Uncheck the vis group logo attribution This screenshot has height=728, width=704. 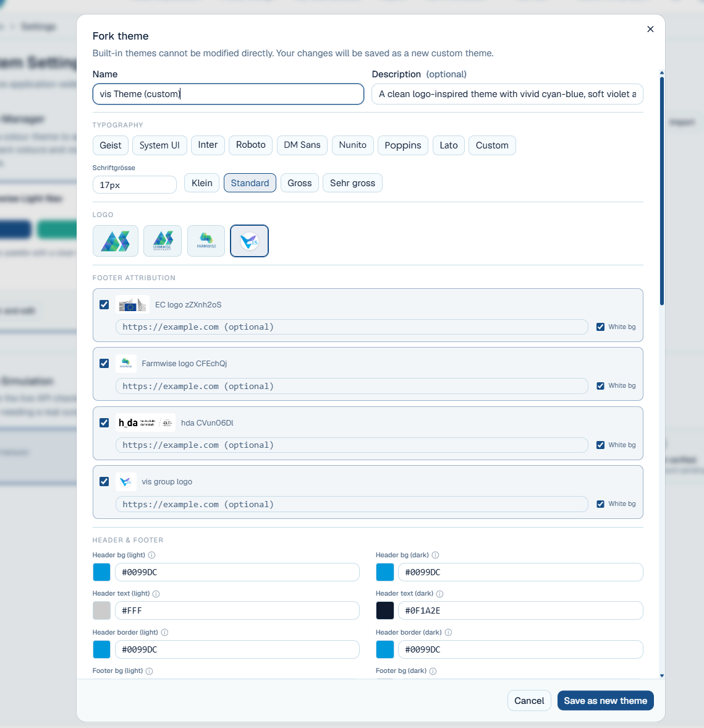pyautogui.click(x=104, y=481)
